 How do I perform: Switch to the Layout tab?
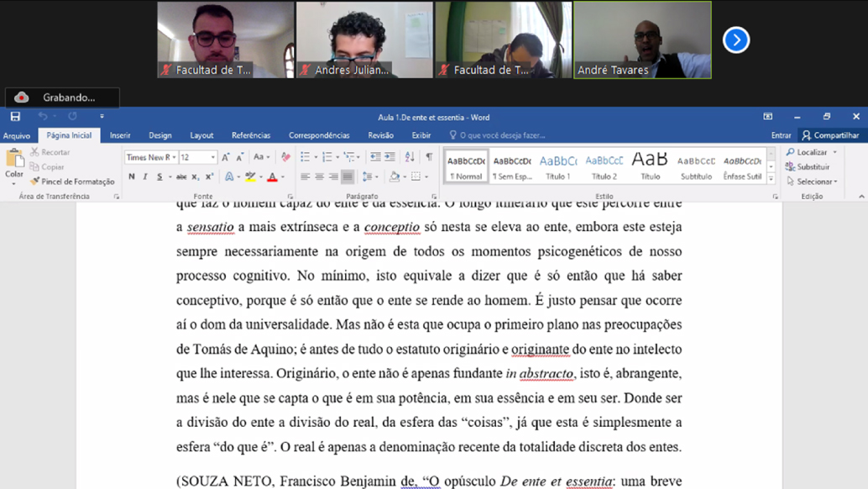click(201, 135)
